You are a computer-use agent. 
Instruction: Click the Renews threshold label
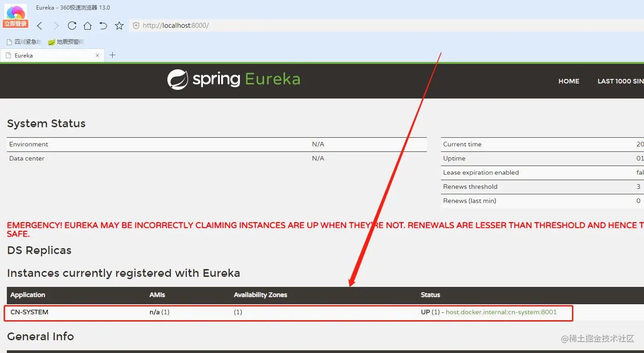pos(470,187)
